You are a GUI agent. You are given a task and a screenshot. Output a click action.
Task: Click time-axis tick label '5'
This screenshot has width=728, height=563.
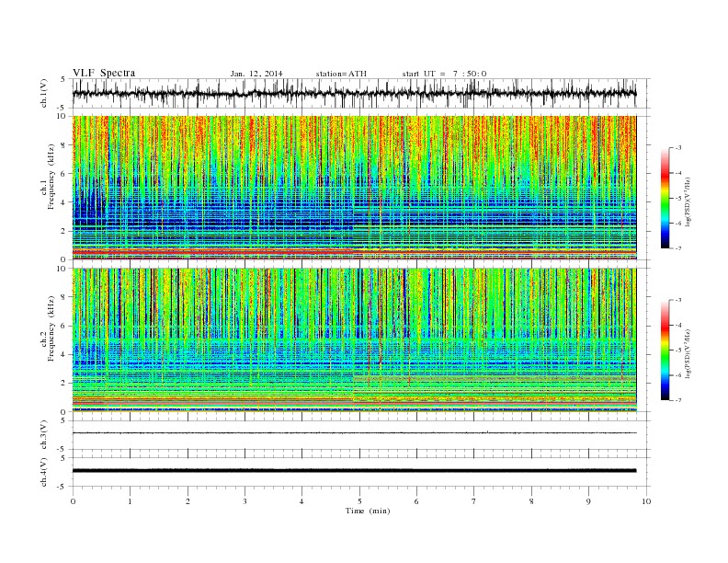pos(359,501)
